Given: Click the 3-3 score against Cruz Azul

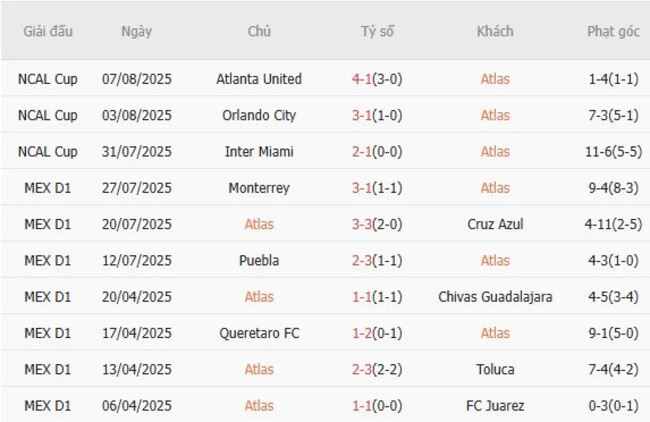Looking at the screenshot, I should click(x=359, y=224).
